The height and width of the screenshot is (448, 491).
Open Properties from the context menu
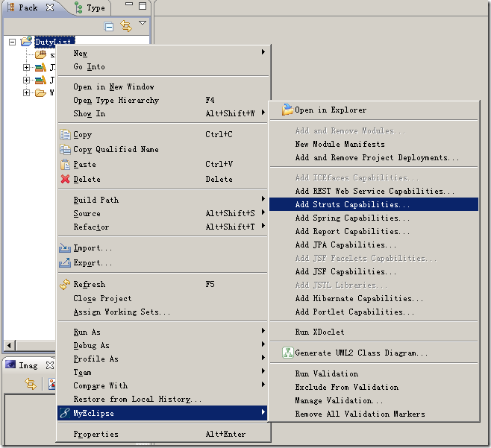(96, 434)
